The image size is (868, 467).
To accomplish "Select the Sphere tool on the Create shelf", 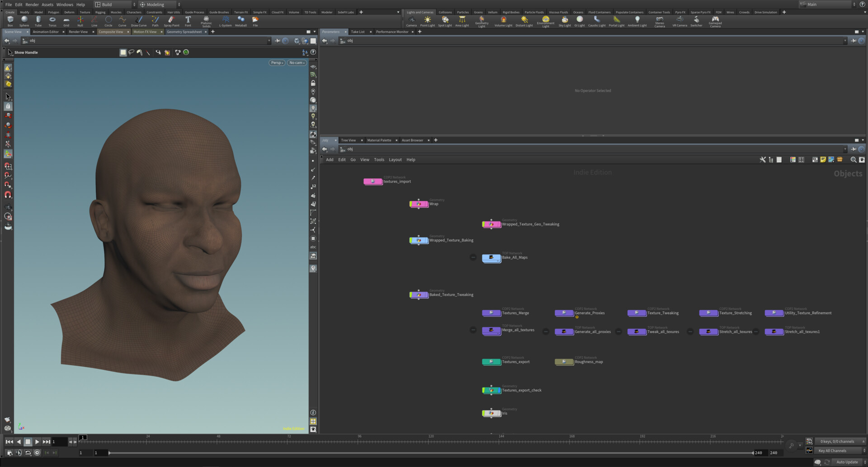I will 24,20.
